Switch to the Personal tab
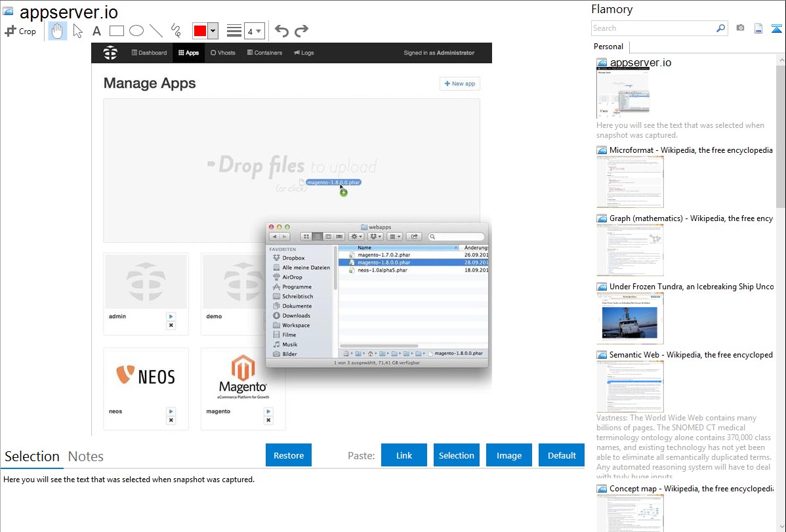Viewport: 786px width, 532px height. click(609, 47)
